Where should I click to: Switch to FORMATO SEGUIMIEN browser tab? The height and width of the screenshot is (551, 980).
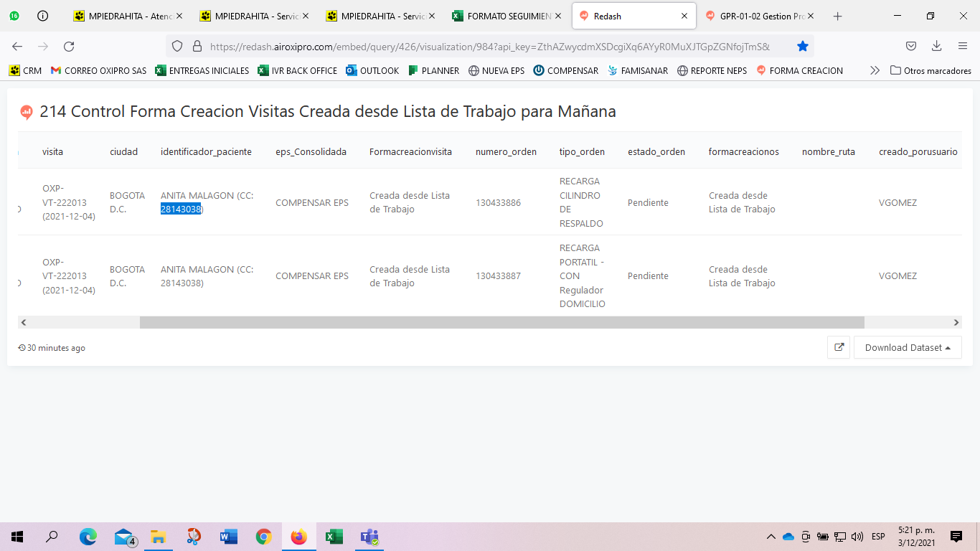pyautogui.click(x=509, y=16)
